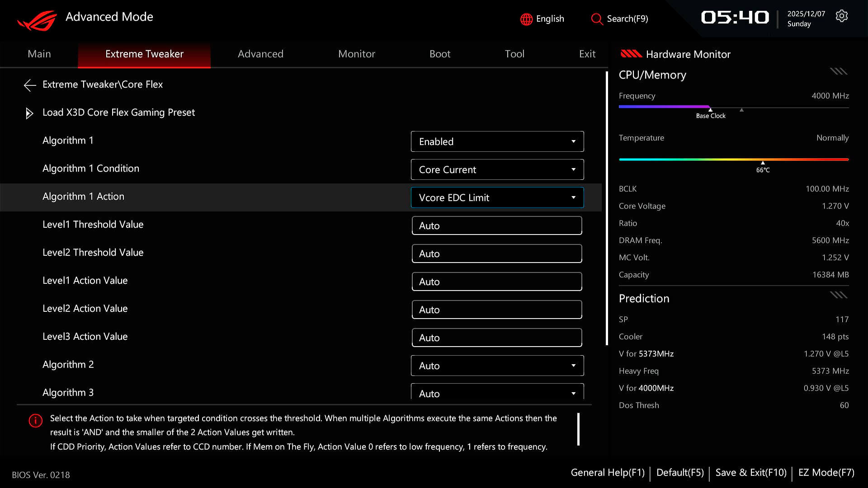Click the settings gear icon near the date

[841, 16]
